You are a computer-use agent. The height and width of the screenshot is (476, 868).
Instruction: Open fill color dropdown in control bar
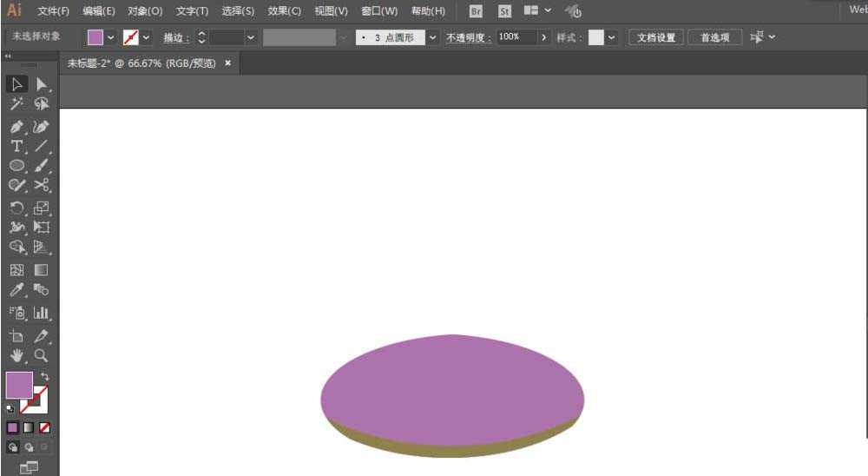(111, 37)
